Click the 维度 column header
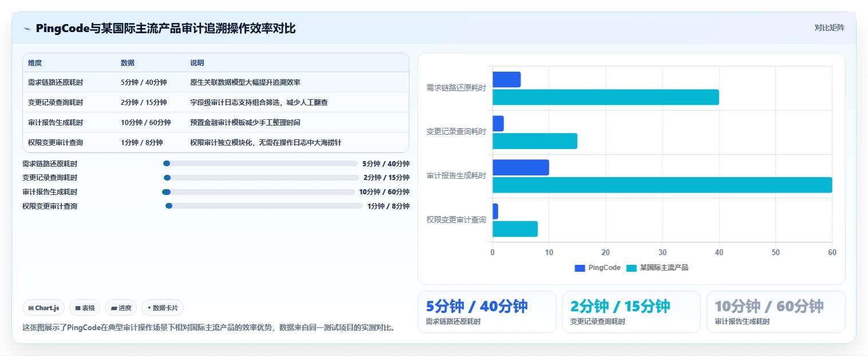868x356 pixels. [x=35, y=63]
